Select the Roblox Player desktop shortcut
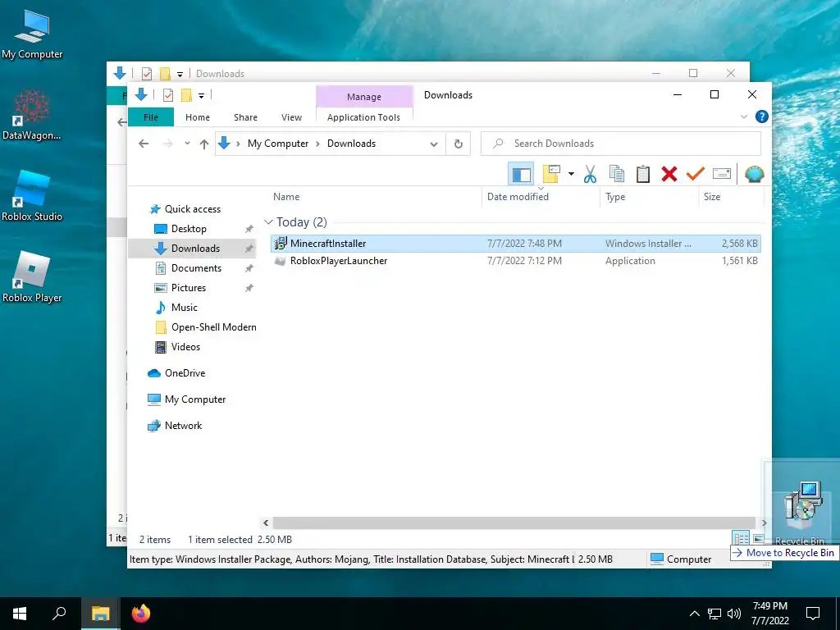 [x=32, y=277]
